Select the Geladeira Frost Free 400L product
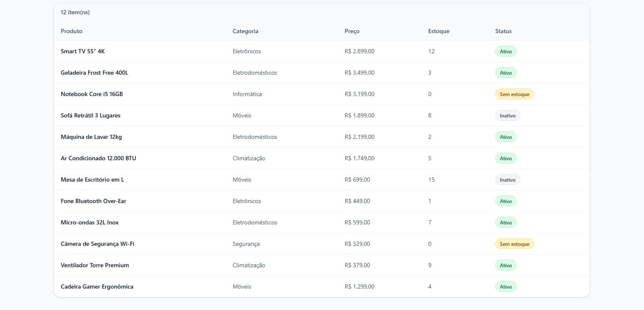 tap(94, 73)
